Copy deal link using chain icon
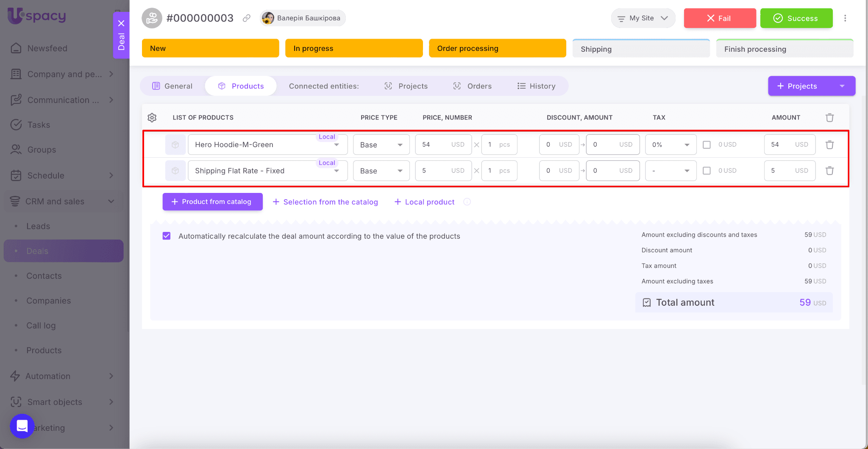The image size is (868, 449). click(246, 18)
